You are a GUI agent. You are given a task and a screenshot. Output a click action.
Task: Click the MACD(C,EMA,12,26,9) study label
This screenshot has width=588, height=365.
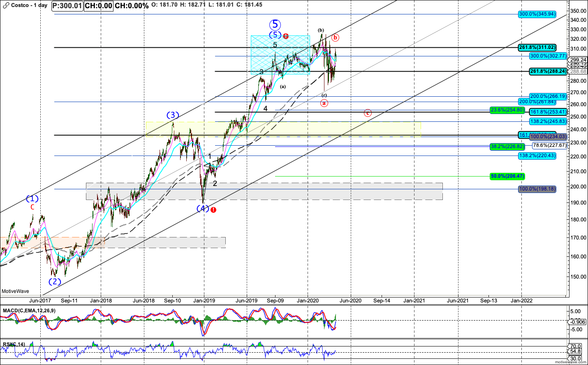tap(29, 310)
